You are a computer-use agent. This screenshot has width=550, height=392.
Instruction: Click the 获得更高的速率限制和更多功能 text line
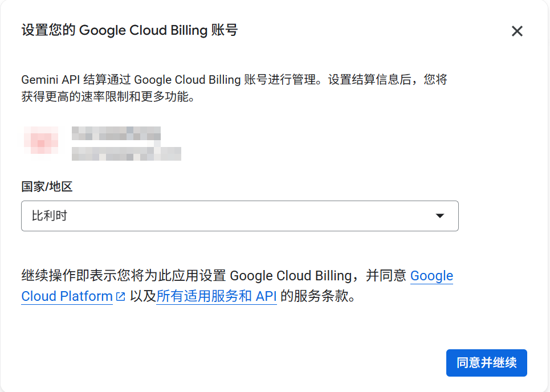point(108,96)
